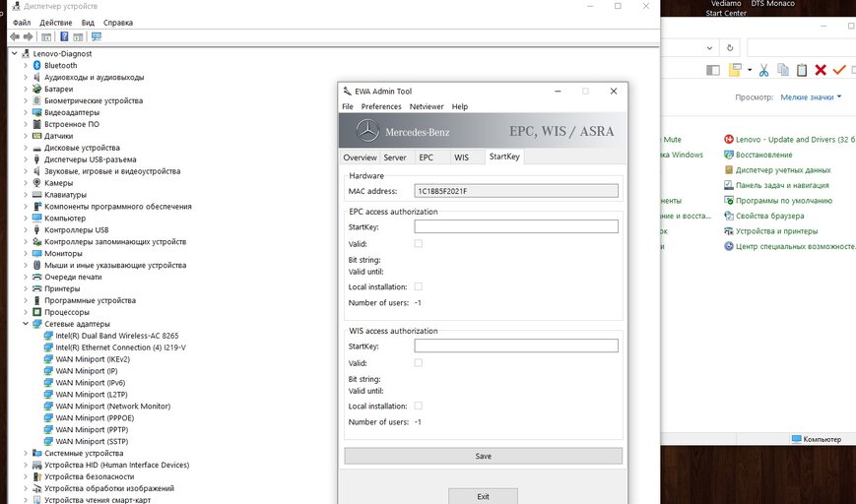Open the blue Help icon in Device Manager
This screenshot has height=504, width=856.
[64, 36]
